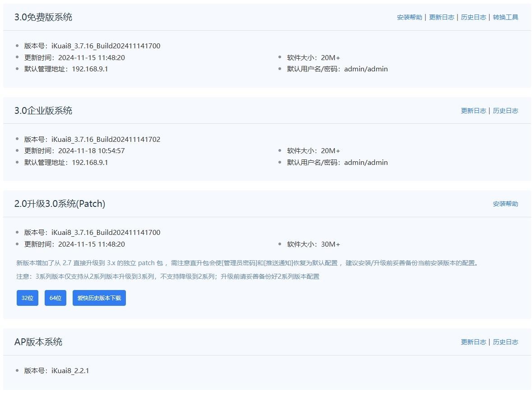Open 安装帮助 for 2.0升级3.0系统(Patch)
The width and height of the screenshot is (532, 393).
(505, 204)
